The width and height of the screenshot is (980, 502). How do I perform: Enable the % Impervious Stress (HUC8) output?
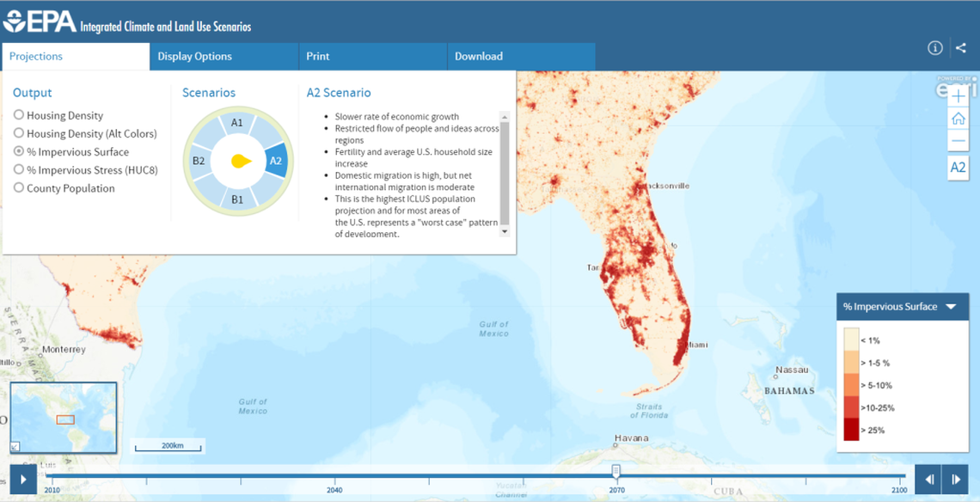pos(18,169)
